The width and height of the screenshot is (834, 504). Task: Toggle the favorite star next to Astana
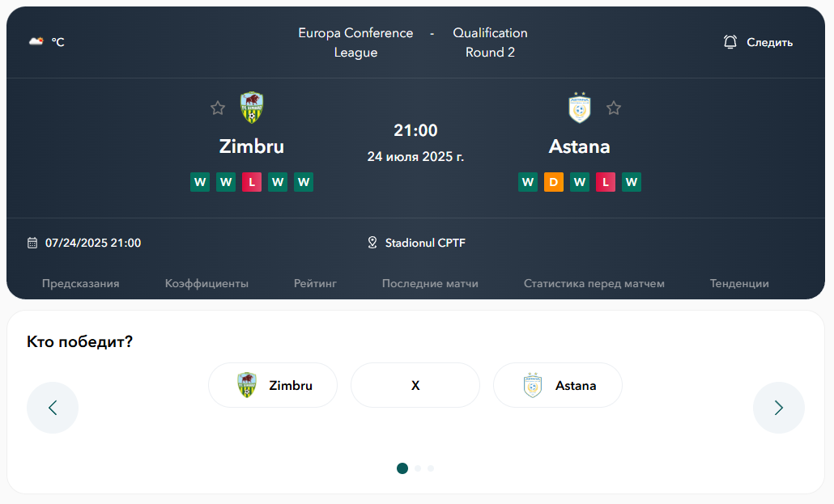point(614,108)
